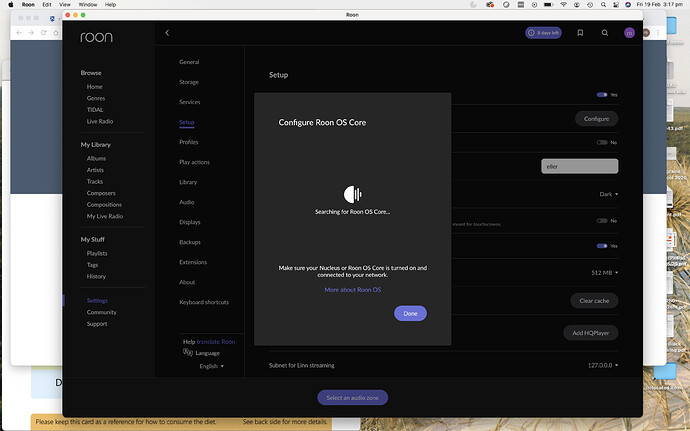Open Spotlight search in menu bar
This screenshot has width=690, height=431.
(603, 4)
